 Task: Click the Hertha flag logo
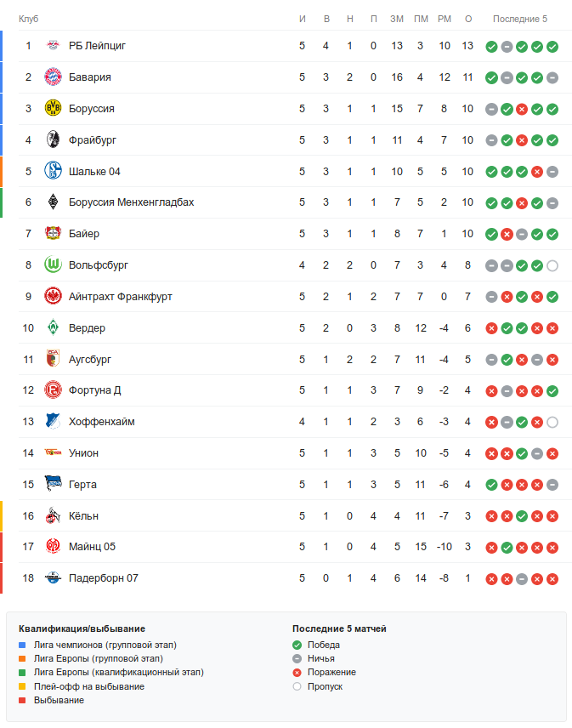click(x=53, y=484)
